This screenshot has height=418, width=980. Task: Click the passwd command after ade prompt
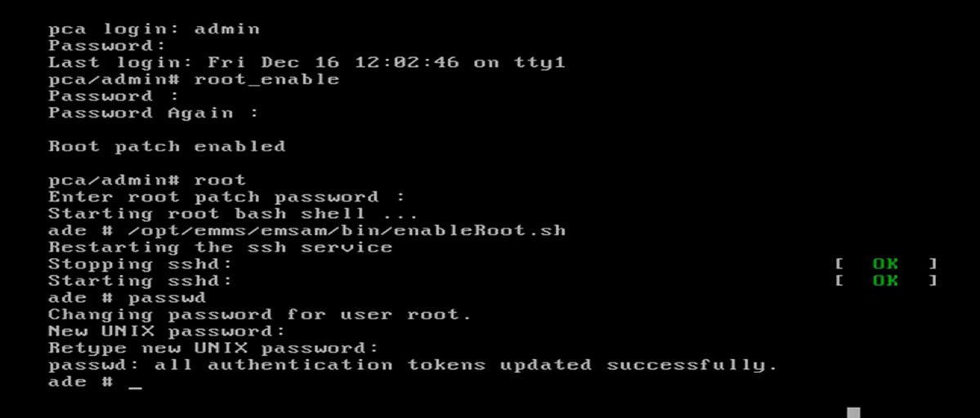coord(167,298)
